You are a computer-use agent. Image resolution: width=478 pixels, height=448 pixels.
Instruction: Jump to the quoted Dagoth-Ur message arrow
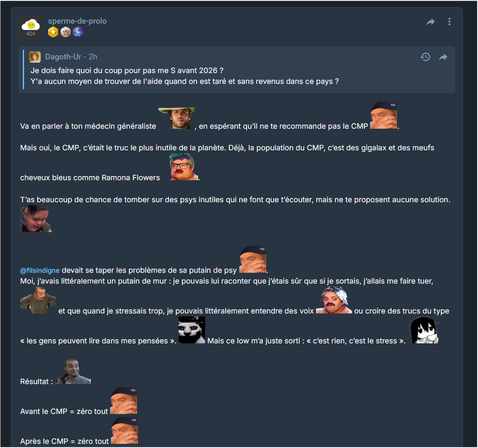(443, 57)
